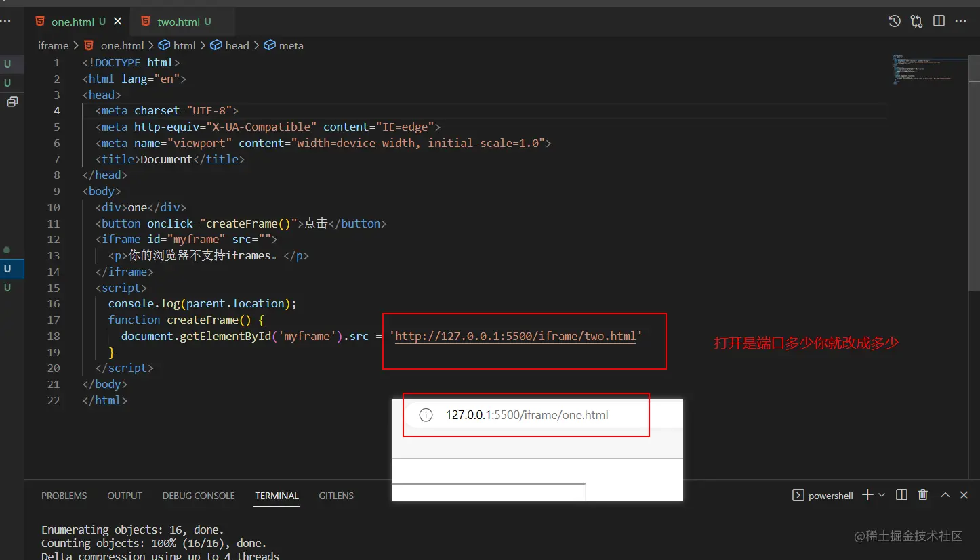Select line number 12 in gutter
Image resolution: width=980 pixels, height=560 pixels.
(54, 239)
